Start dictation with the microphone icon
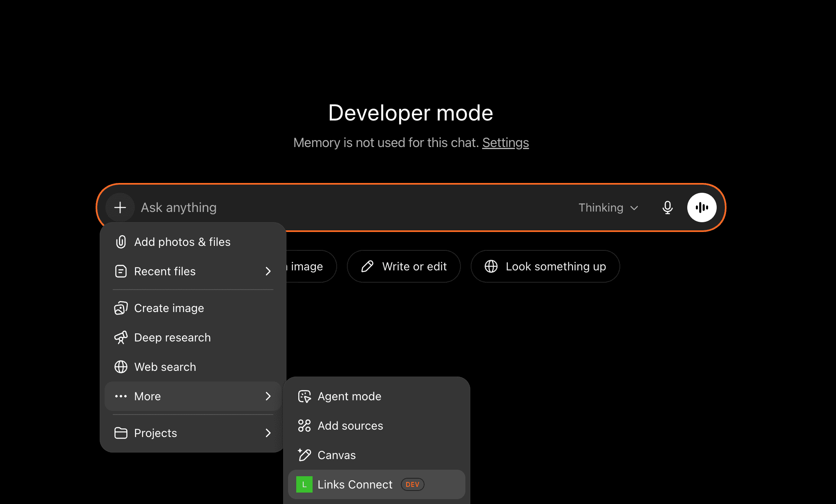Image resolution: width=836 pixels, height=504 pixels. click(667, 207)
